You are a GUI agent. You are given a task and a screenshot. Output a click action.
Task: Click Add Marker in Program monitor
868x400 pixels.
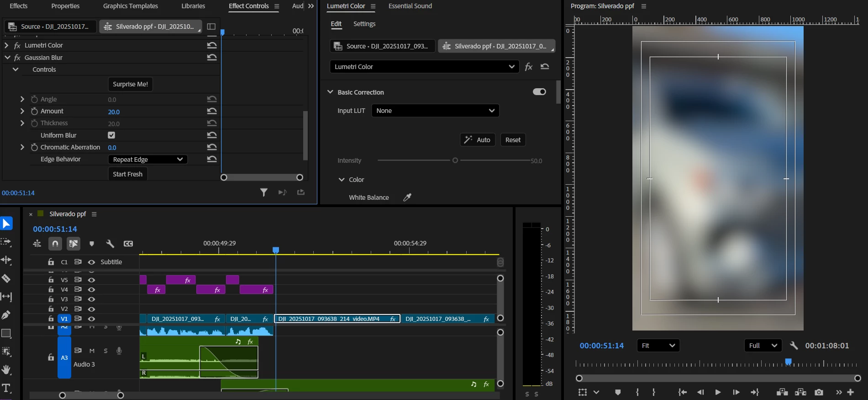tap(618, 392)
